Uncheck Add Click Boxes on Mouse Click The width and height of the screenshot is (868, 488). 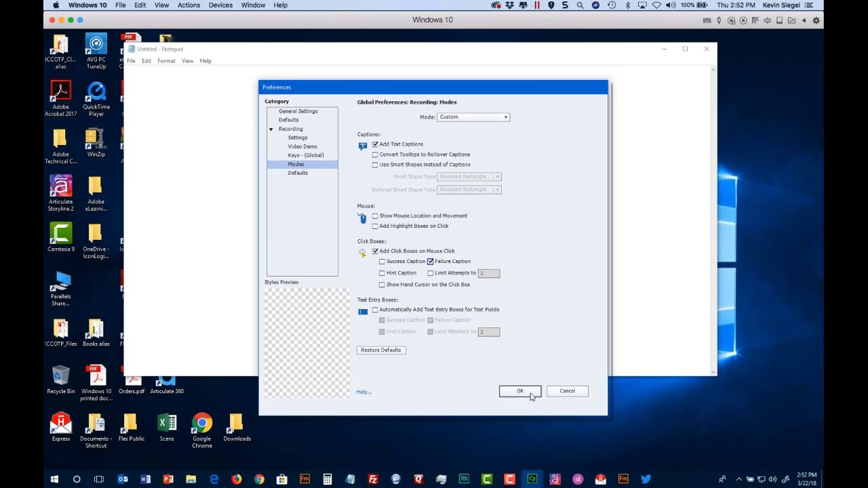point(375,251)
